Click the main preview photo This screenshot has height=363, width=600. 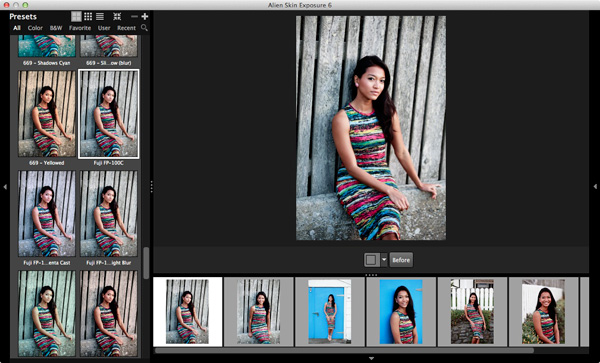point(371,128)
